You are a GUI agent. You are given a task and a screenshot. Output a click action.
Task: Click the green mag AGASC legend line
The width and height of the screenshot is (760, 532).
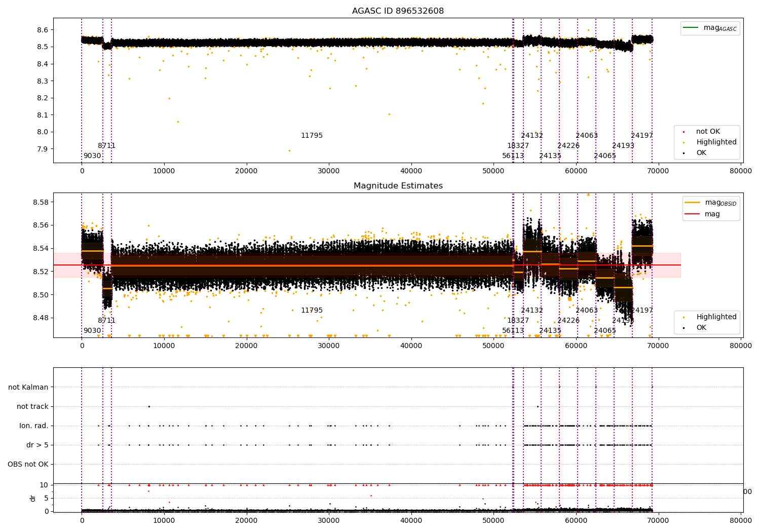690,27
